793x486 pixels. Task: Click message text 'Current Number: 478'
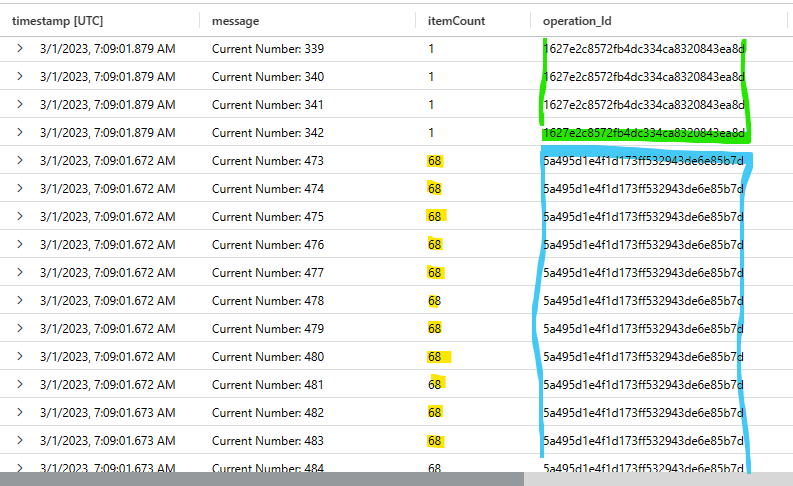click(268, 300)
